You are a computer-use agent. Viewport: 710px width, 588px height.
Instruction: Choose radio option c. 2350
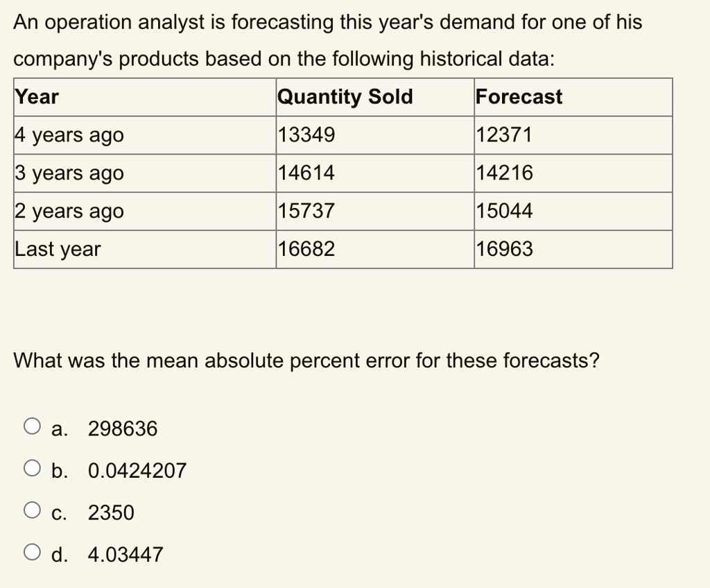click(32, 510)
